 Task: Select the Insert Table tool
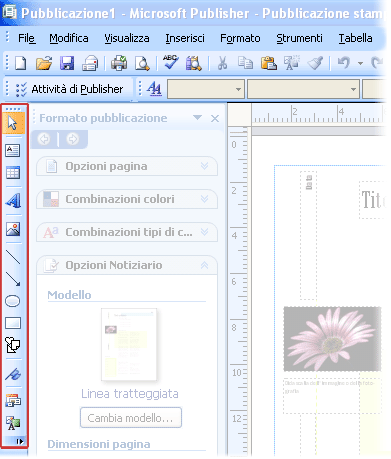[x=13, y=173]
